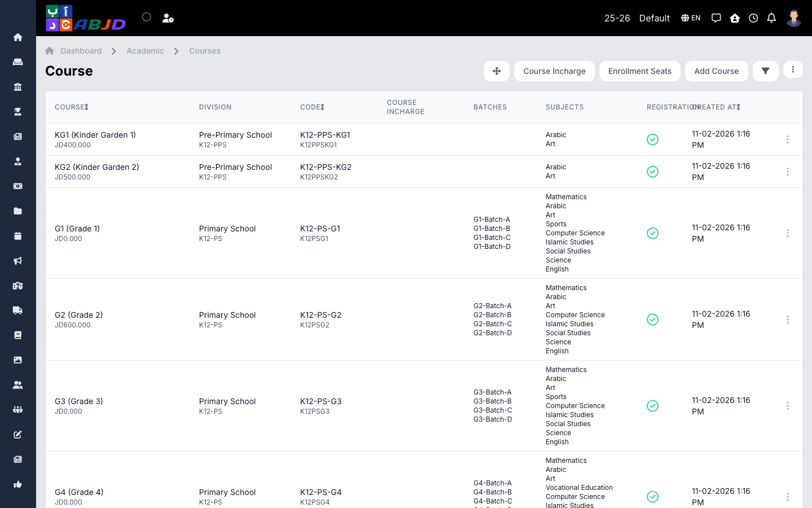Click the Division column header
Screen dimensions: 812x508
[215, 107]
